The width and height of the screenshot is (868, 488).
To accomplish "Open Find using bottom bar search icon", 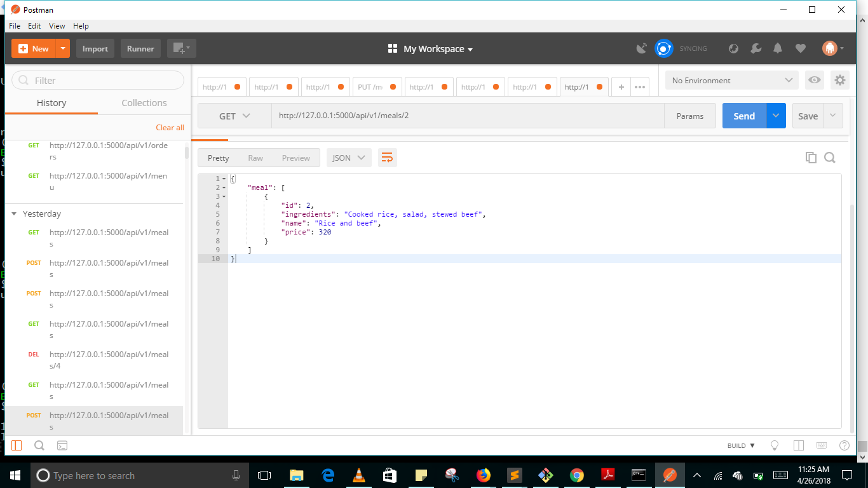I will [x=39, y=445].
